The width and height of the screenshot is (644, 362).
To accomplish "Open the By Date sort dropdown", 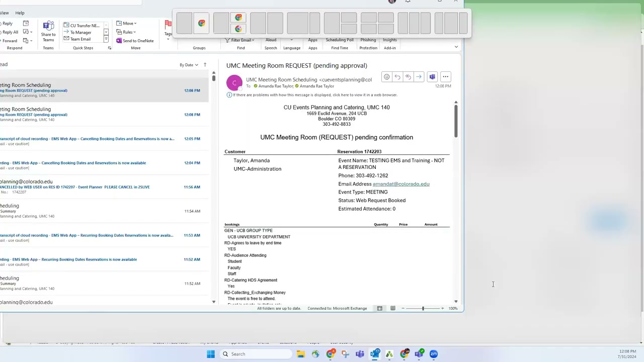I will tap(189, 65).
